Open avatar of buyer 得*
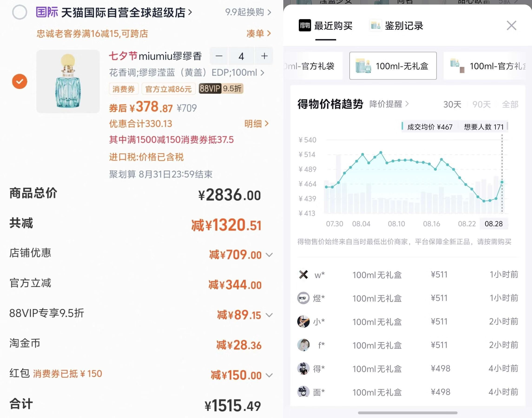 pyautogui.click(x=304, y=368)
